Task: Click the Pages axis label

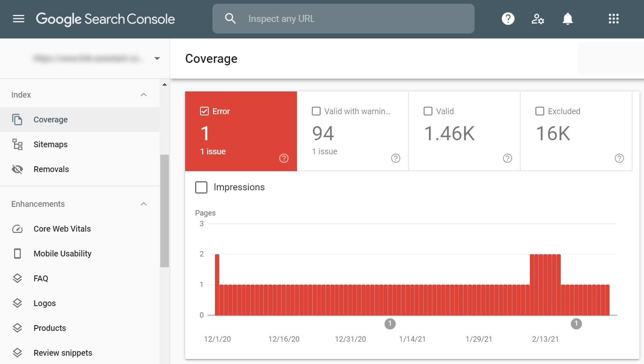Action: 205,213
